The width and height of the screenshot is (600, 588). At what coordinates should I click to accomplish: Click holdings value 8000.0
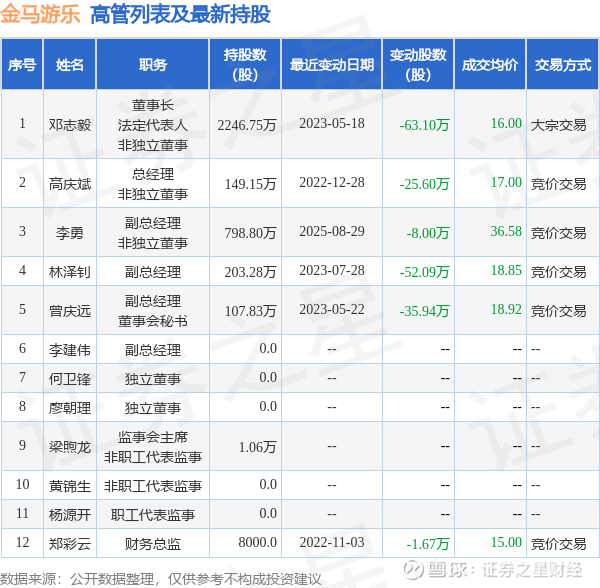point(258,542)
